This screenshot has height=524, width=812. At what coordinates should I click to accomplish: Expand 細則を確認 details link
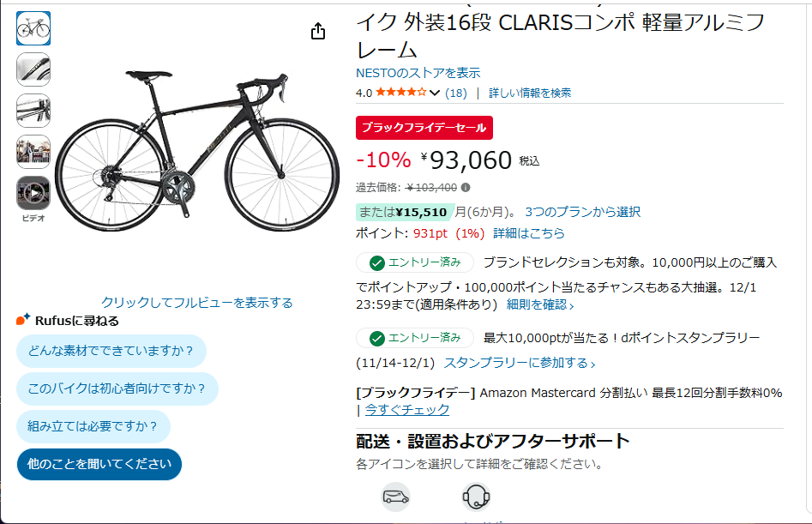coord(540,304)
